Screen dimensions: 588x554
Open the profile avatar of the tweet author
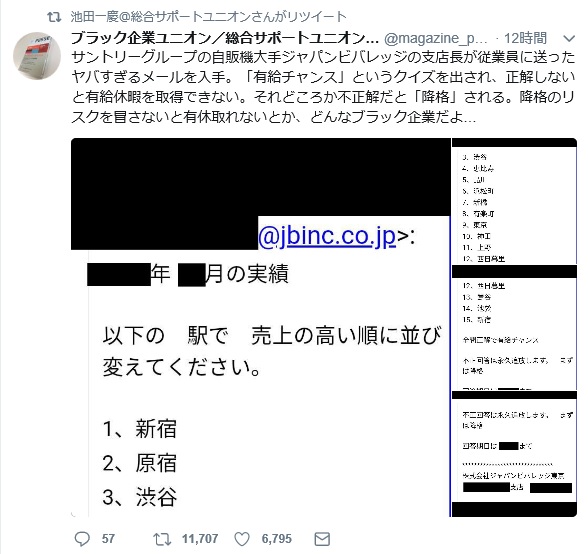pyautogui.click(x=37, y=56)
